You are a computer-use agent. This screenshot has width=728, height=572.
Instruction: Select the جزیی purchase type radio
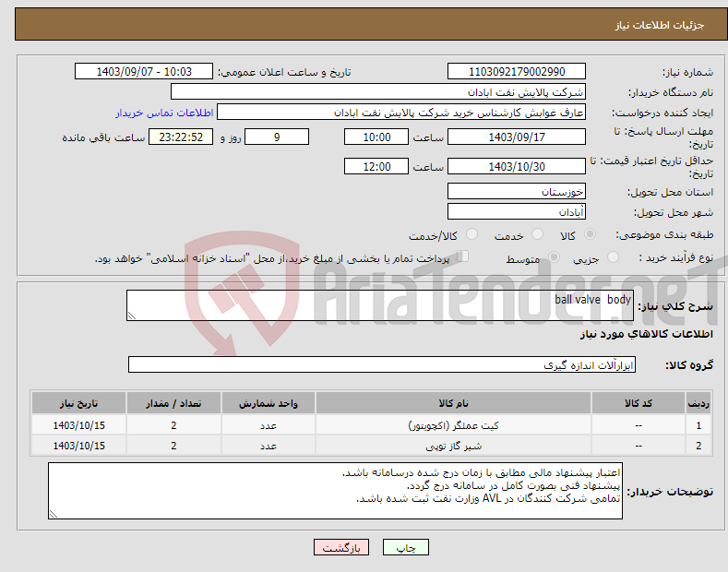click(613, 256)
